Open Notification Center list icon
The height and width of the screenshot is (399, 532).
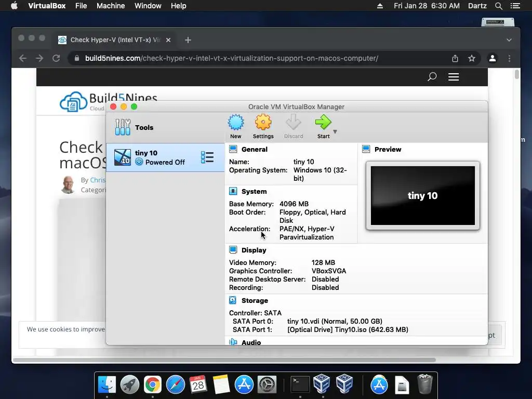(x=515, y=6)
